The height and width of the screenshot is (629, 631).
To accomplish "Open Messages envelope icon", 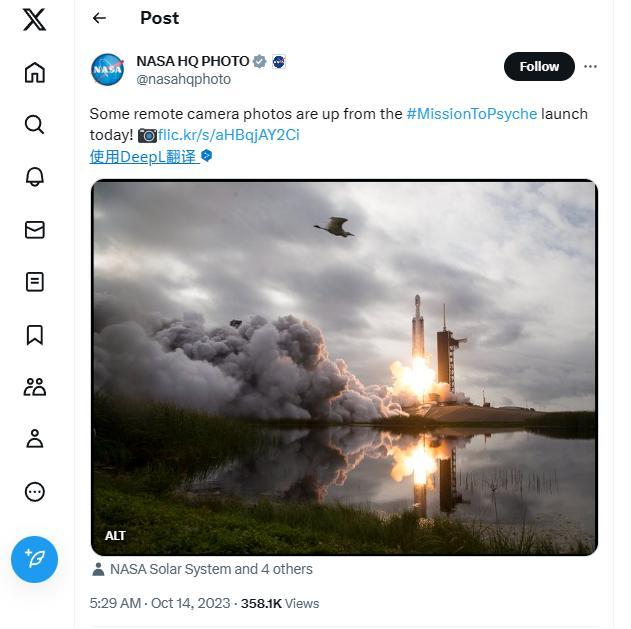I will pos(34,229).
